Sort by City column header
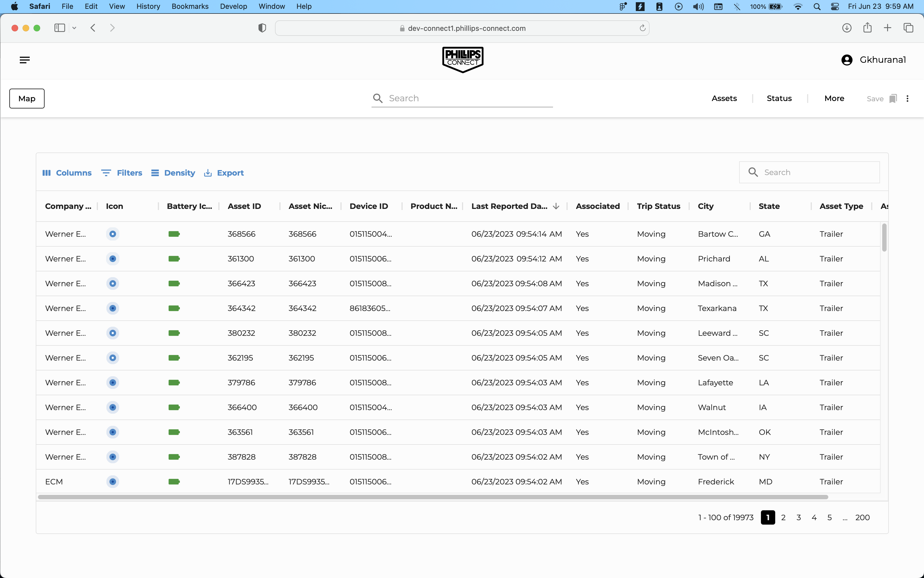924x578 pixels. pyautogui.click(x=706, y=206)
